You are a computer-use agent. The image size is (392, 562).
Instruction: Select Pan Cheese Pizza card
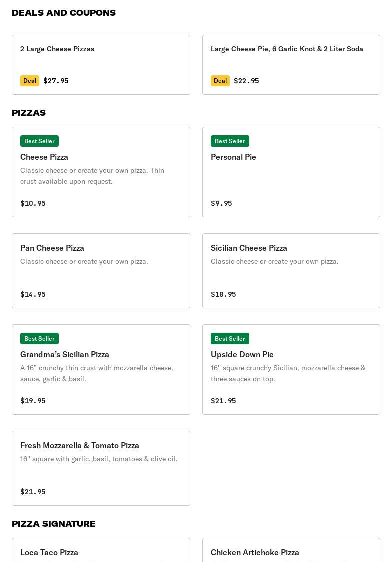[x=101, y=271]
